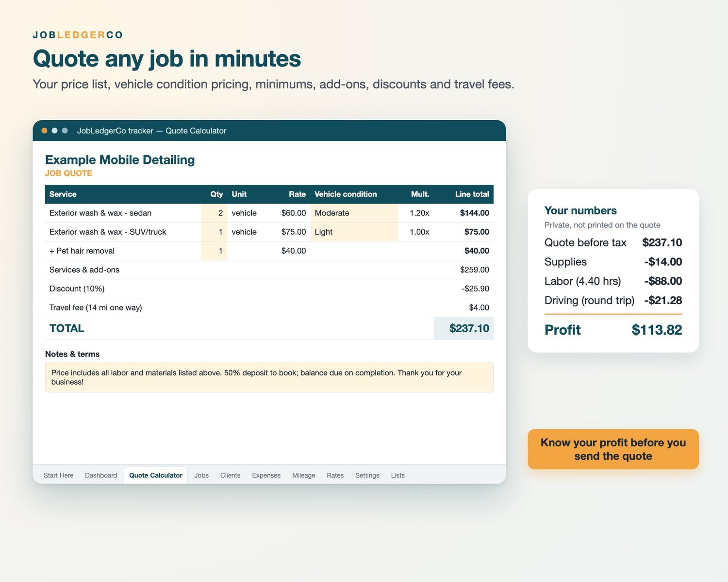Click the white middle window dot
Viewport: 728px width, 582px height.
(54, 131)
